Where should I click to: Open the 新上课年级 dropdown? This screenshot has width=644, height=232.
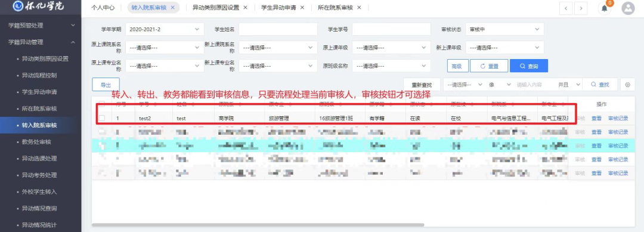tap(505, 48)
